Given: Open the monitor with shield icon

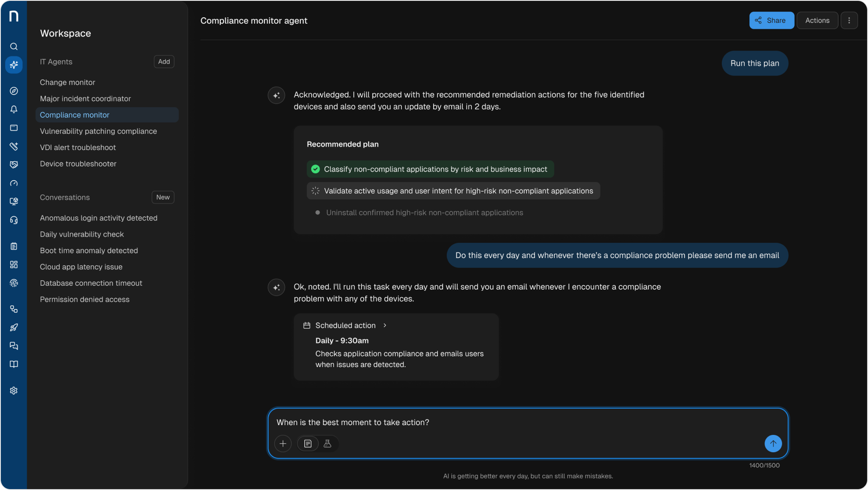Looking at the screenshot, I should point(14,202).
